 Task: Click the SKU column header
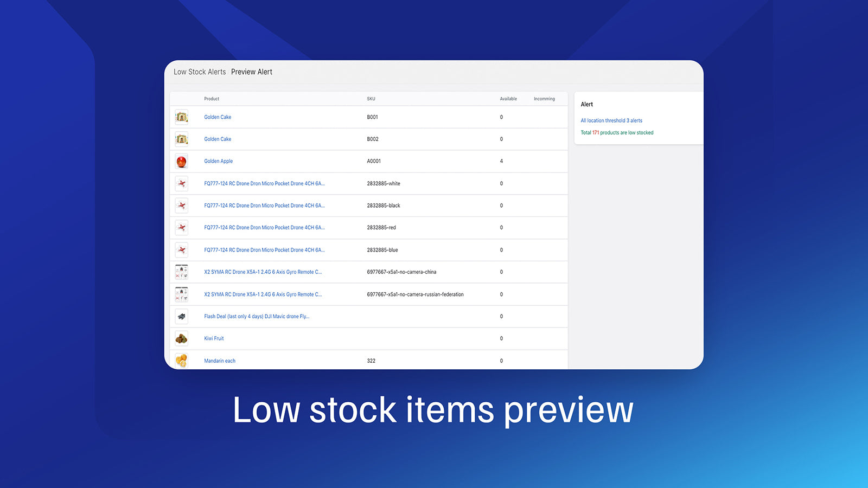click(371, 98)
